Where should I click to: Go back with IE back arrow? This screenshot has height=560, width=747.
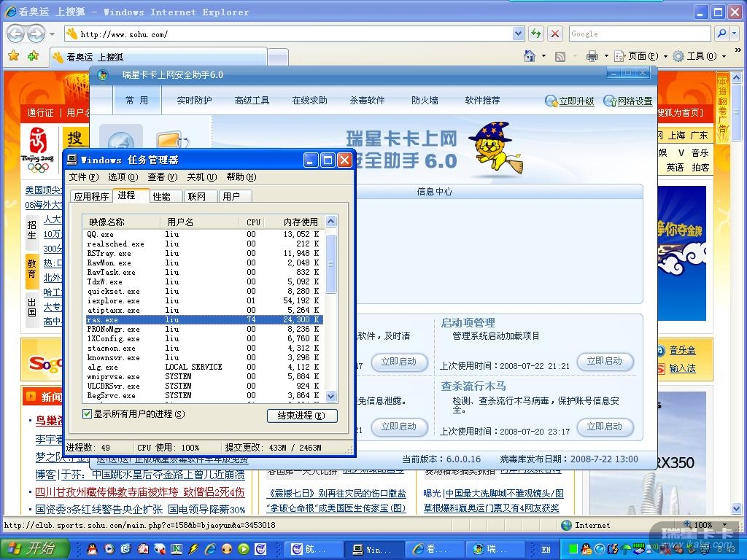click(15, 34)
